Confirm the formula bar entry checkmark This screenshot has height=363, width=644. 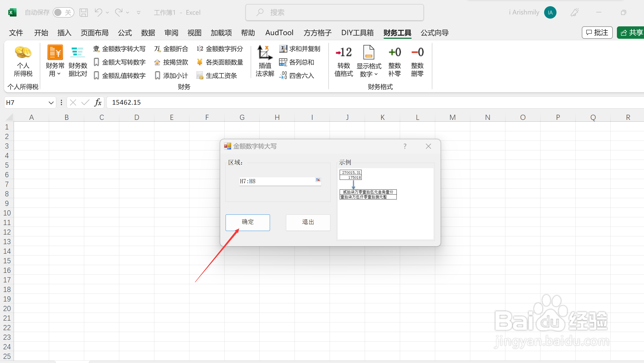pyautogui.click(x=85, y=103)
